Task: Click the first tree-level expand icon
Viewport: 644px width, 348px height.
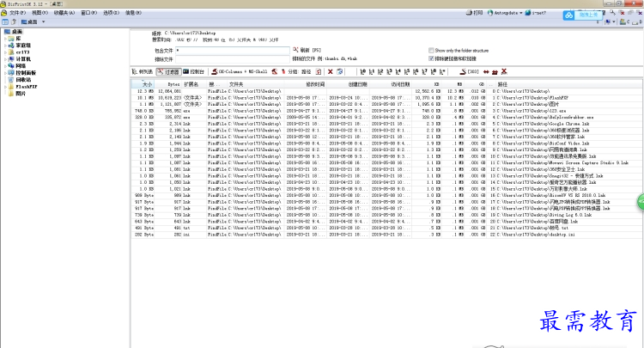Action: click(362, 72)
